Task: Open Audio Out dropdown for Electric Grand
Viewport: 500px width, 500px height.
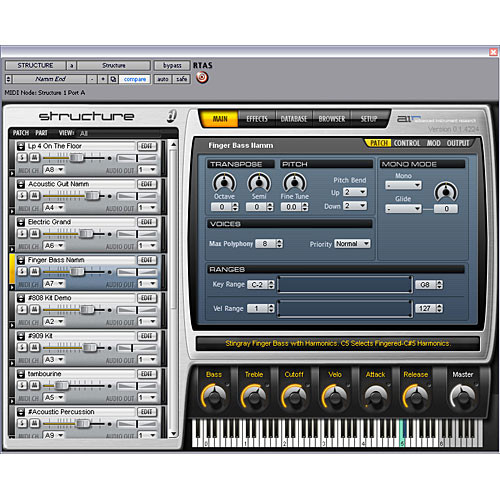Action: 147,246
